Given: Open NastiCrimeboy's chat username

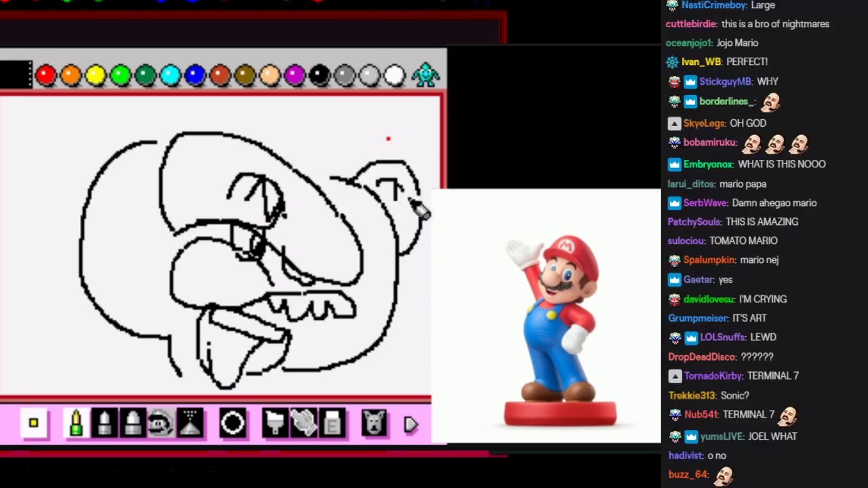Looking at the screenshot, I should coord(714,5).
